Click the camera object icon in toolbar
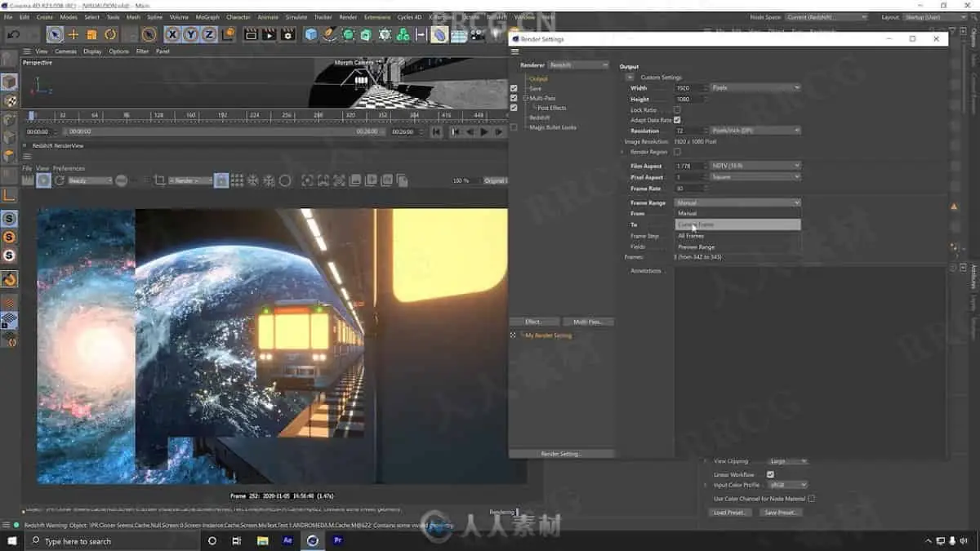 pyautogui.click(x=476, y=34)
